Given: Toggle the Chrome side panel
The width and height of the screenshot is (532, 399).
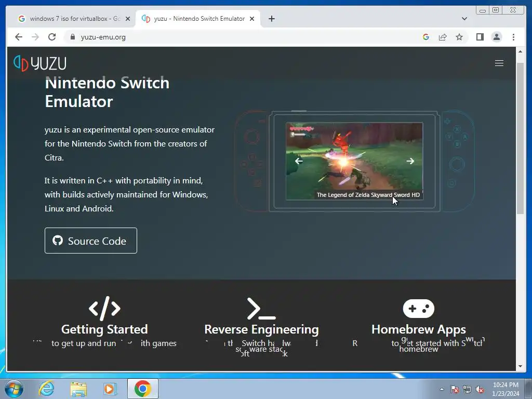Looking at the screenshot, I should pyautogui.click(x=480, y=37).
